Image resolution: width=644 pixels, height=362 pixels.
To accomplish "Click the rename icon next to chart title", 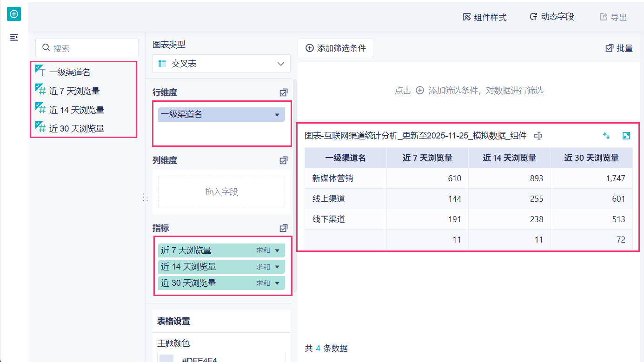I will (x=538, y=136).
